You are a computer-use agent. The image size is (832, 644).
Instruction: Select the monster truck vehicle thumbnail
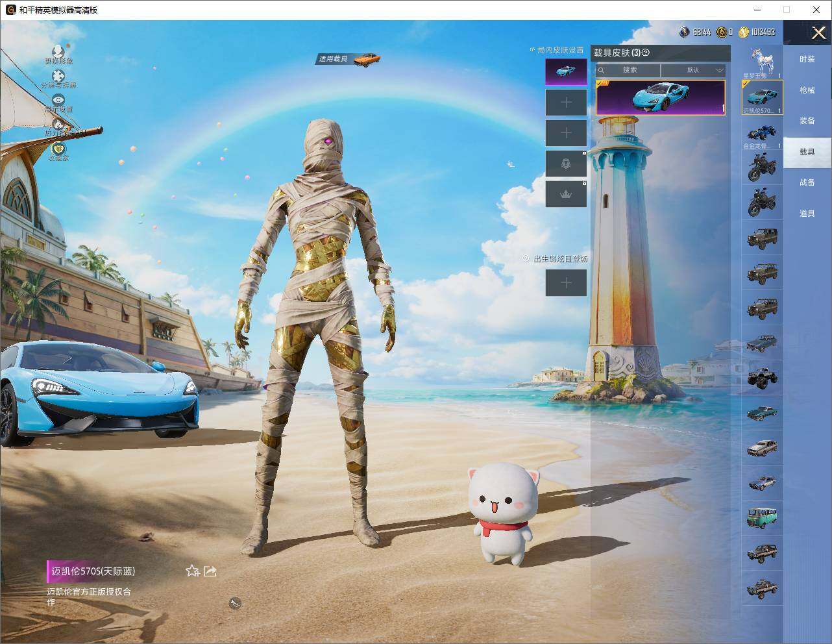click(x=762, y=378)
